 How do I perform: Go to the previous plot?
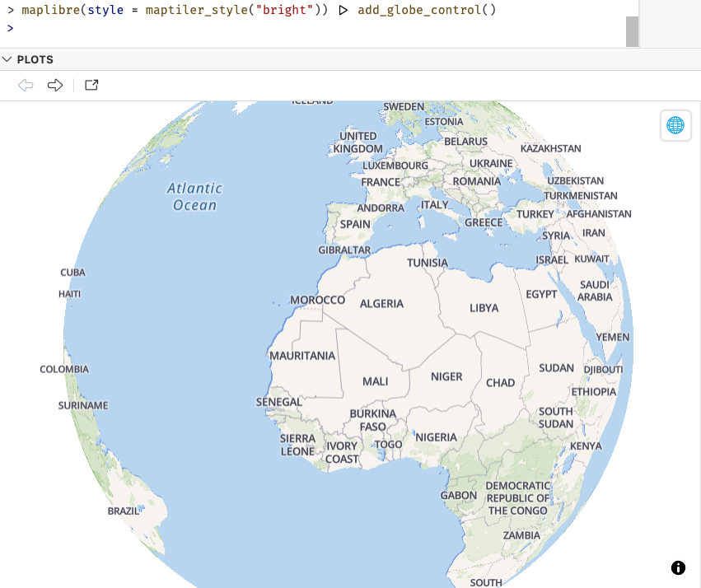tap(26, 85)
